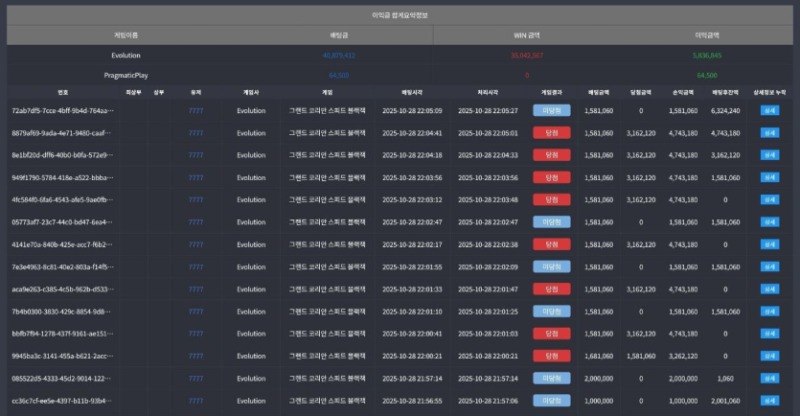Image resolution: width=800 pixels, height=416 pixels.
Task: Select transaction ID 4fc584f0 cell
Action: [62, 199]
